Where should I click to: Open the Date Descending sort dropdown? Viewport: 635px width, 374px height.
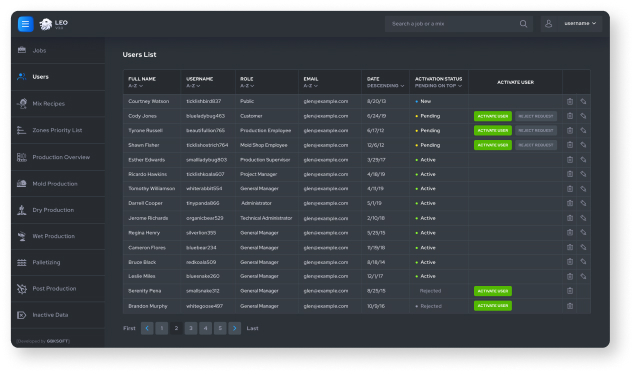coord(386,86)
